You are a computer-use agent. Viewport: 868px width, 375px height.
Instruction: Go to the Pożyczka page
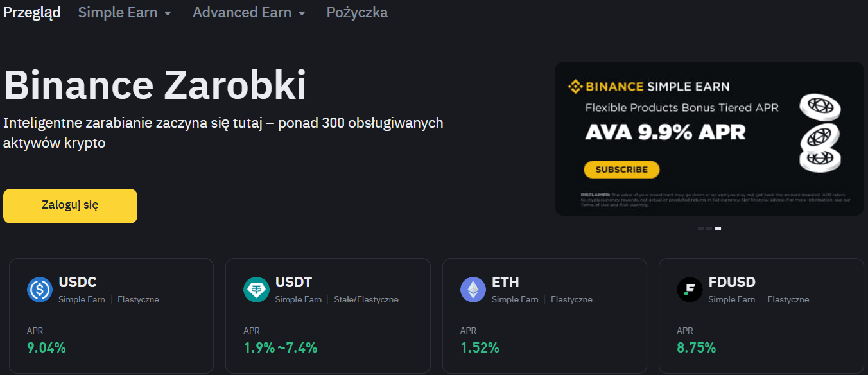(x=357, y=13)
